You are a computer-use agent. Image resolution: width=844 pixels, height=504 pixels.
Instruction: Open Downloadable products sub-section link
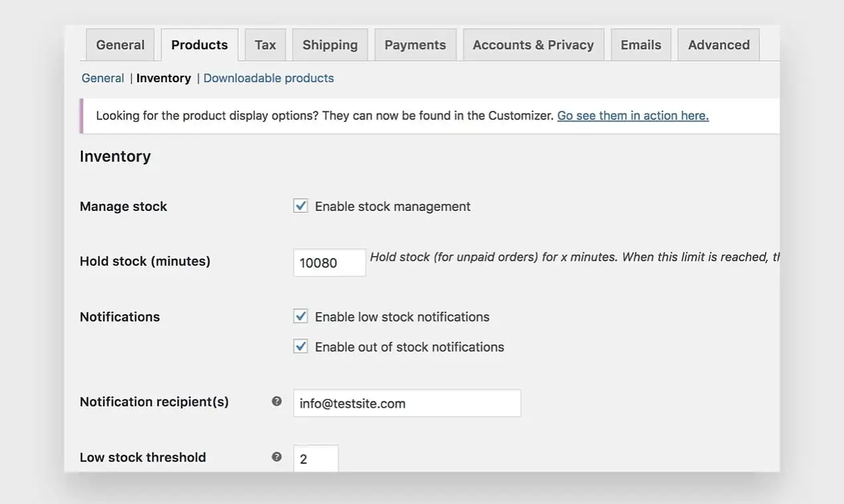tap(268, 78)
